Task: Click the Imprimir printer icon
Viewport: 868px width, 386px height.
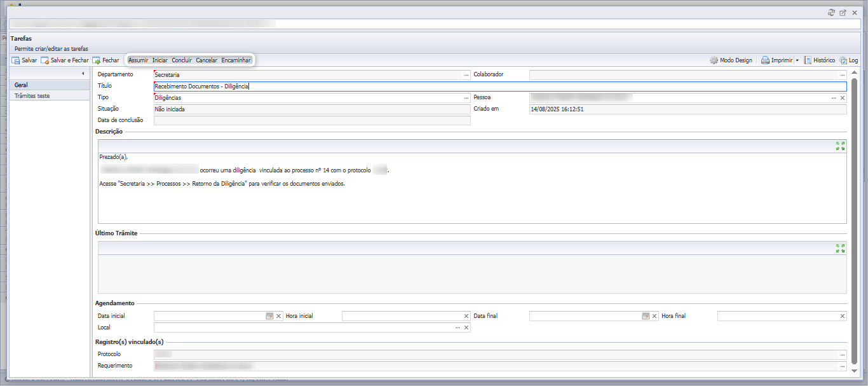Action: point(766,60)
